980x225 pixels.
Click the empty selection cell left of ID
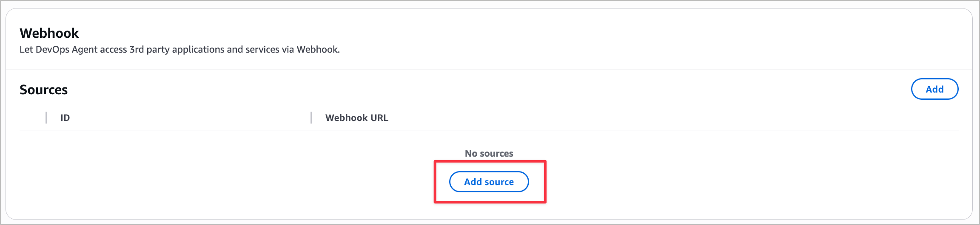(x=32, y=118)
